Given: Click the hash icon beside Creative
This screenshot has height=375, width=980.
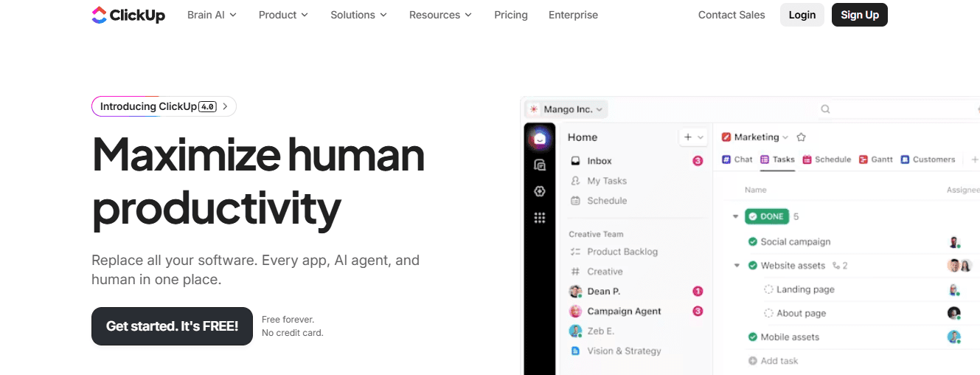Looking at the screenshot, I should (576, 272).
